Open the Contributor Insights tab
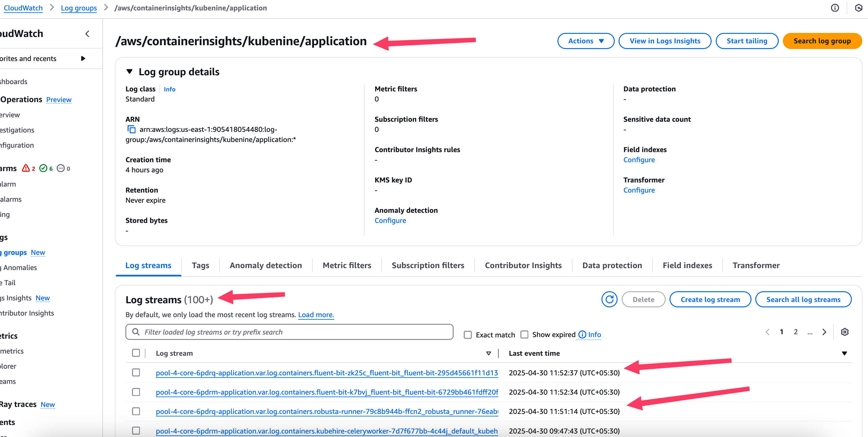 tap(523, 265)
